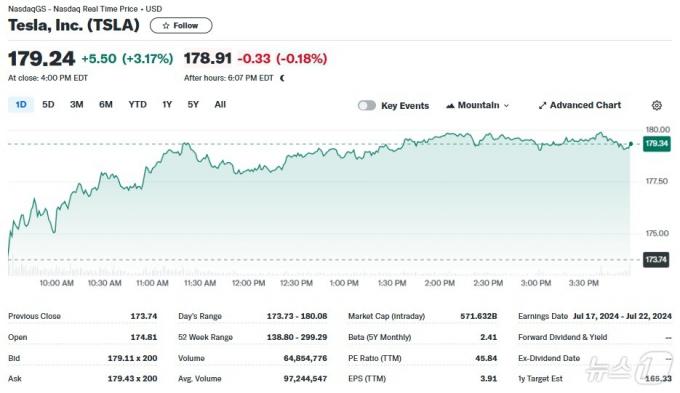680x393 pixels.
Task: Click the Tesla, Inc. (TSLA) title
Action: point(74,25)
